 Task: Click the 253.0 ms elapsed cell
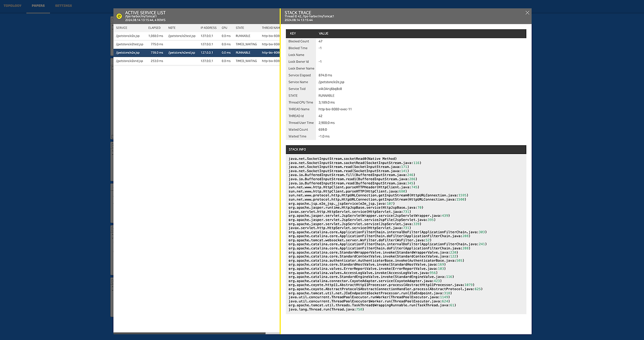[157, 61]
